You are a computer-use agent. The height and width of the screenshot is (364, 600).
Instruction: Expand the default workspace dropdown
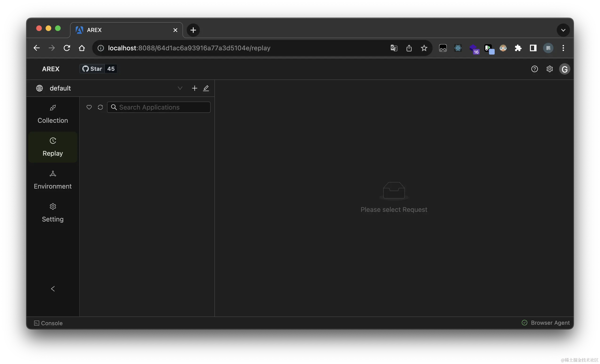click(180, 88)
